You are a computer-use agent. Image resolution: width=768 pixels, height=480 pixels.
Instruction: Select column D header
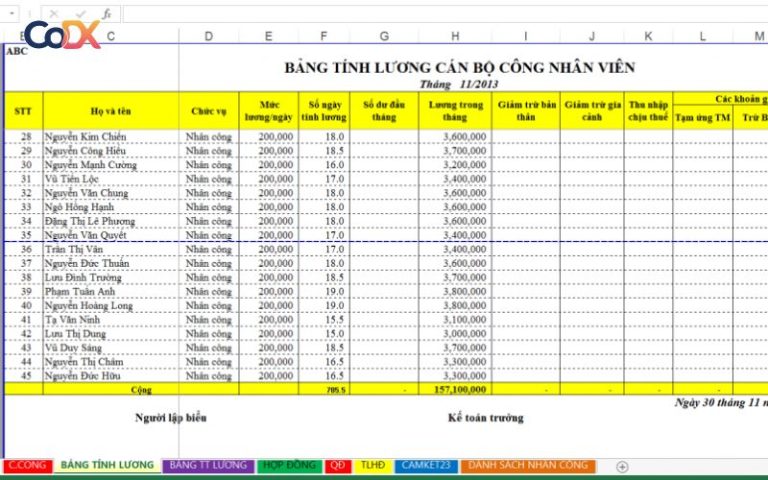click(209, 36)
